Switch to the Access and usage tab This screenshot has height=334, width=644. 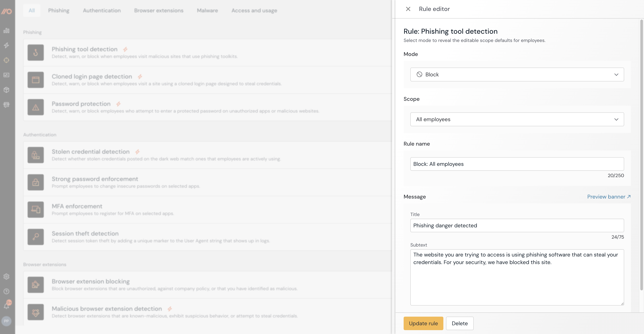click(254, 10)
